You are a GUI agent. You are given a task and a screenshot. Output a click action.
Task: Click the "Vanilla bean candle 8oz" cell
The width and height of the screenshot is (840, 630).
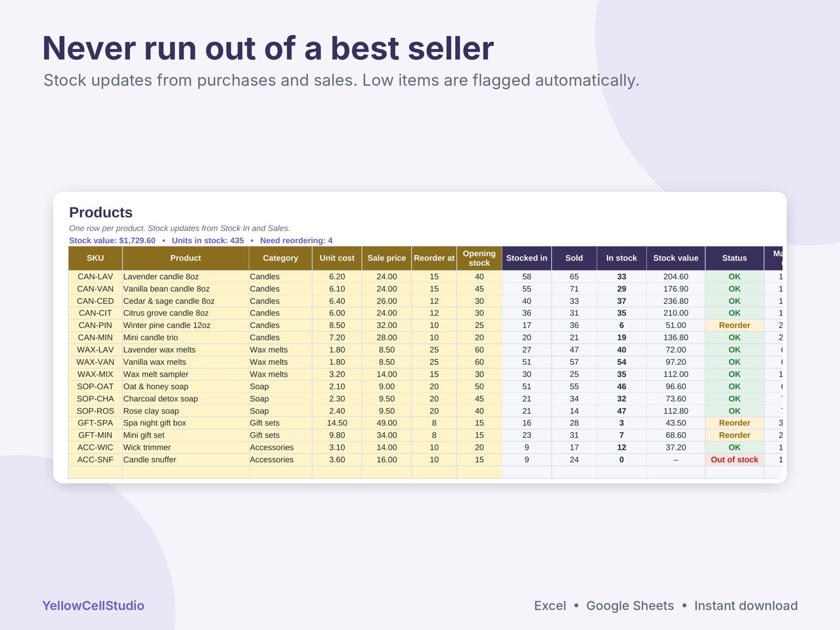point(185,289)
